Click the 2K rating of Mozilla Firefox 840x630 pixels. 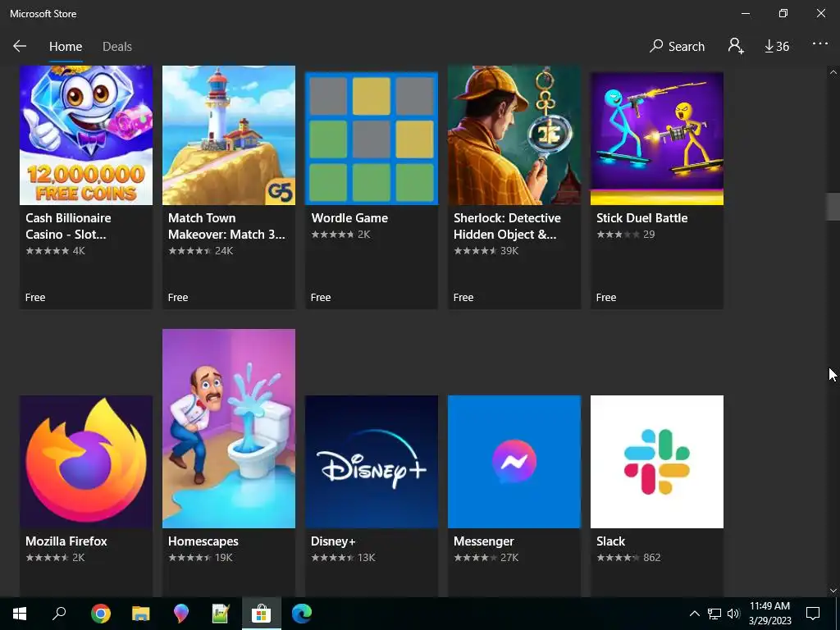coord(55,558)
